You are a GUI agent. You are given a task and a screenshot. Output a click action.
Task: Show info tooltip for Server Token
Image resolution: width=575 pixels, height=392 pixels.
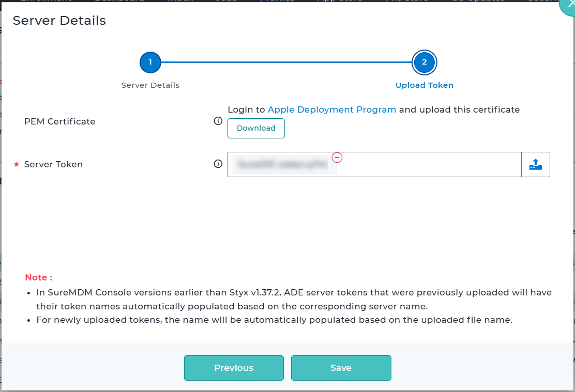tap(218, 164)
